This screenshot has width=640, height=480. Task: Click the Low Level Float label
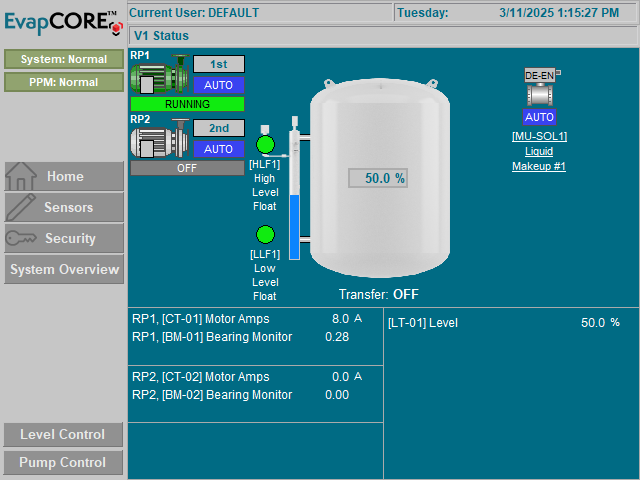click(x=265, y=275)
